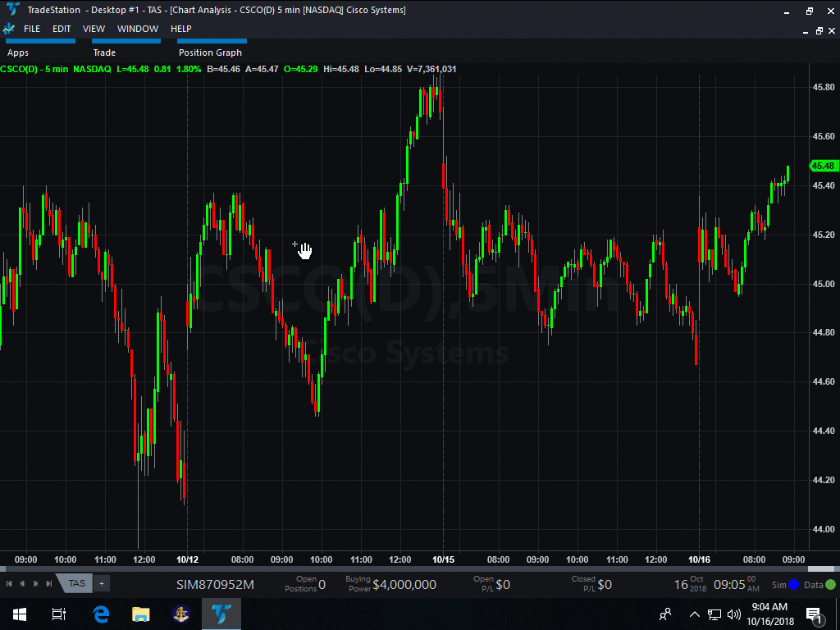The width and height of the screenshot is (840, 630).
Task: Open the volume control tray icon
Action: point(734,614)
